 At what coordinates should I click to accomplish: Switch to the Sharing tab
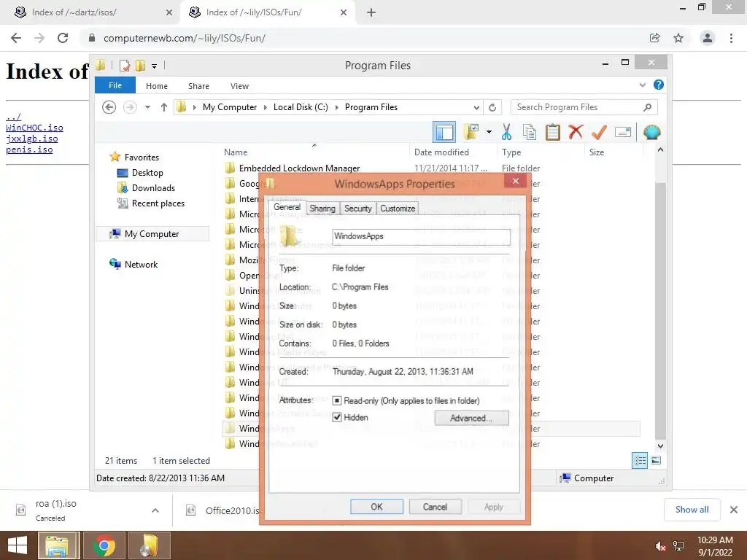pyautogui.click(x=322, y=208)
